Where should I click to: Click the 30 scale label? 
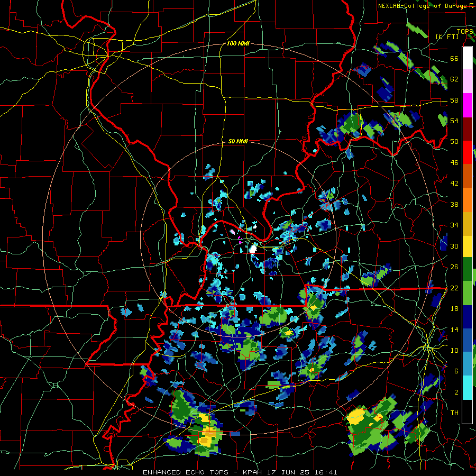[454, 246]
